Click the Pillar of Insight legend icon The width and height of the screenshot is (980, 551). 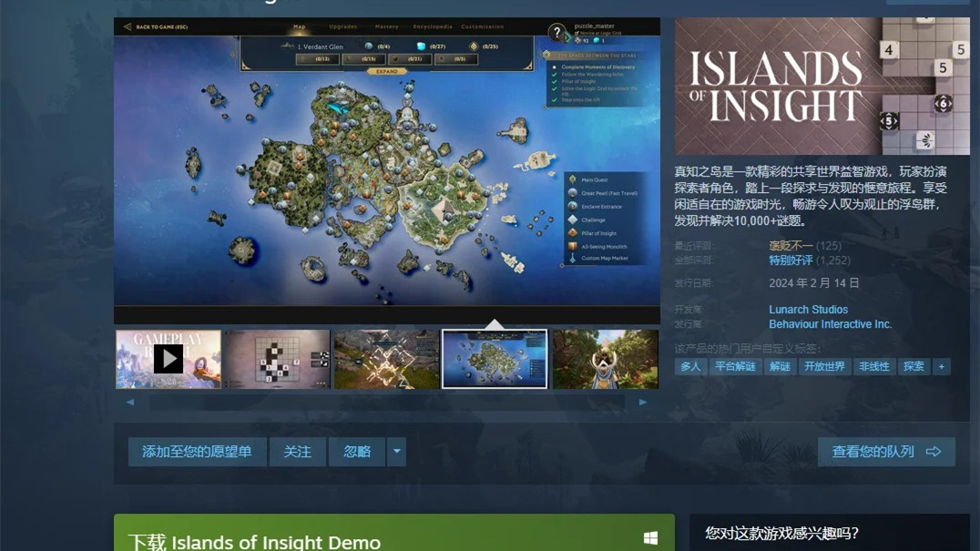click(x=573, y=233)
